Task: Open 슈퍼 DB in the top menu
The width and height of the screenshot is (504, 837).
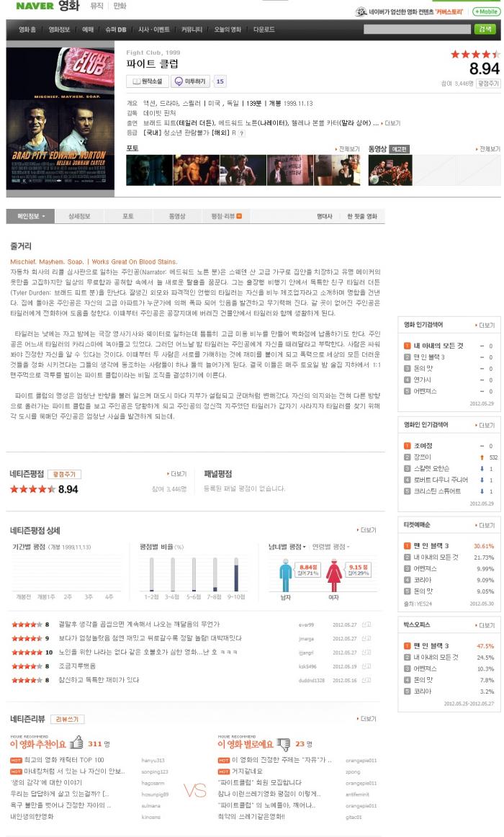Action: click(x=116, y=30)
